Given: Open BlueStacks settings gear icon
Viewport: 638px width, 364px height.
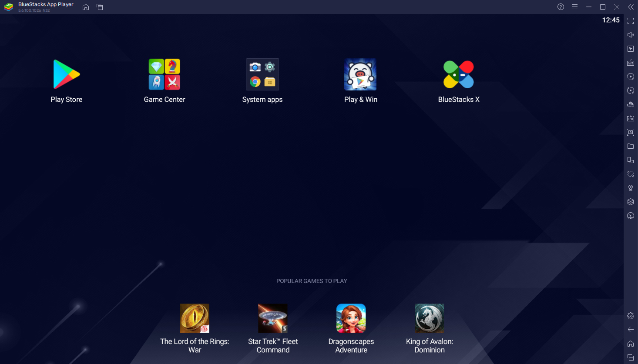Looking at the screenshot, I should point(631,316).
